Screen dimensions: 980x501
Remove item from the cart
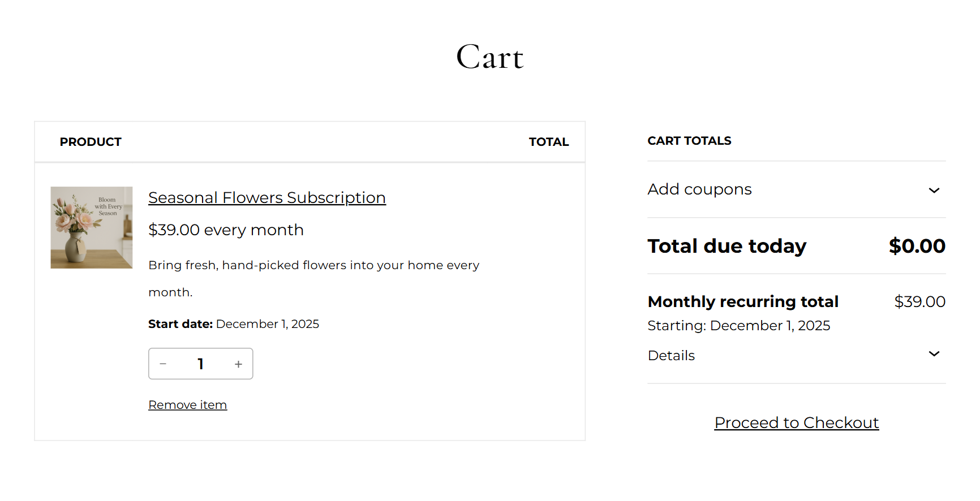coord(187,405)
